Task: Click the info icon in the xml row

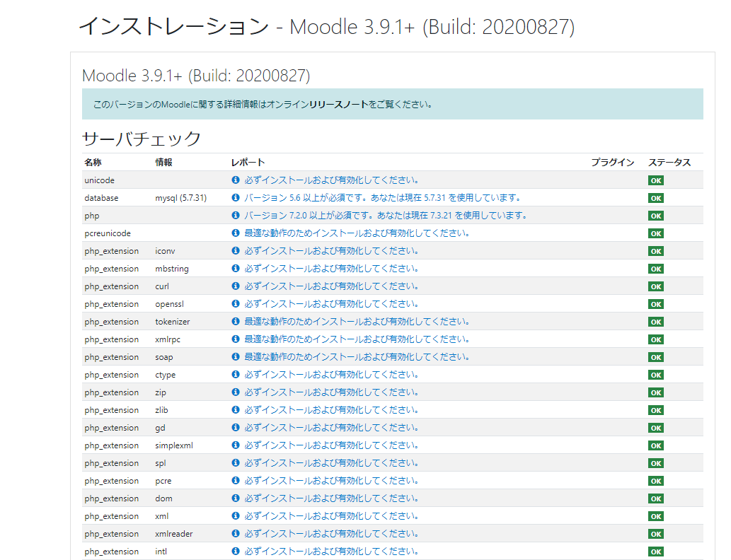Action: [x=236, y=515]
